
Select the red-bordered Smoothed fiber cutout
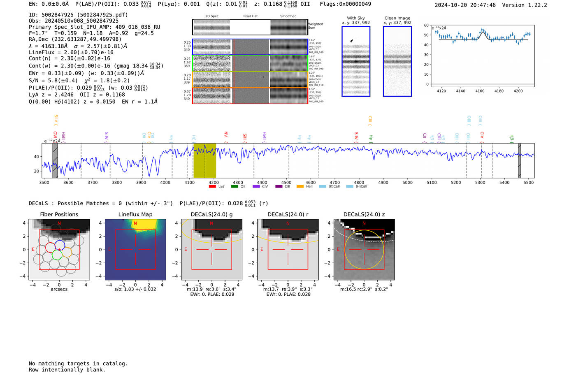coord(289,95)
